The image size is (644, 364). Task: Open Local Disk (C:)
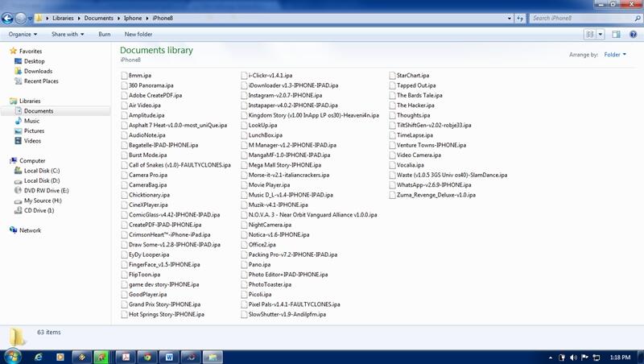(x=42, y=171)
